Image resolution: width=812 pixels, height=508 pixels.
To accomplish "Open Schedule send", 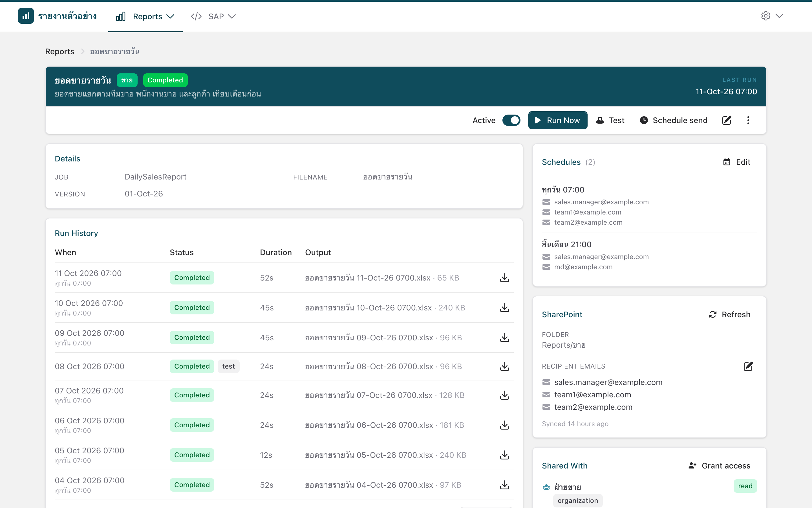I will (674, 120).
